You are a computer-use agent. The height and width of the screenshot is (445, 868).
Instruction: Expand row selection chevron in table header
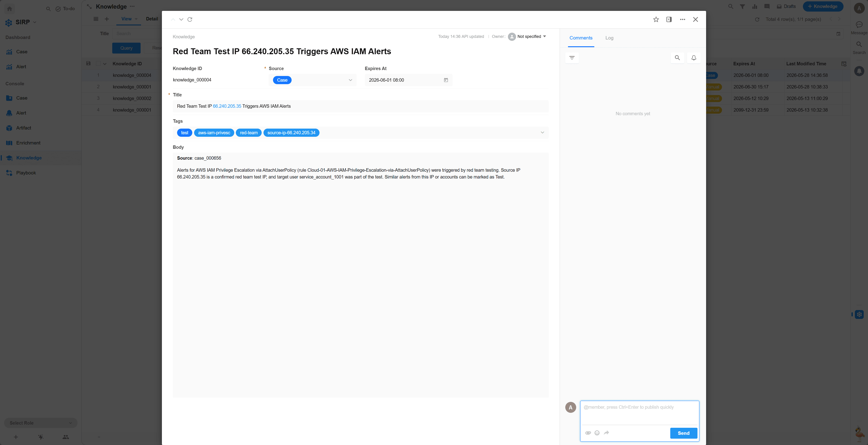(105, 64)
